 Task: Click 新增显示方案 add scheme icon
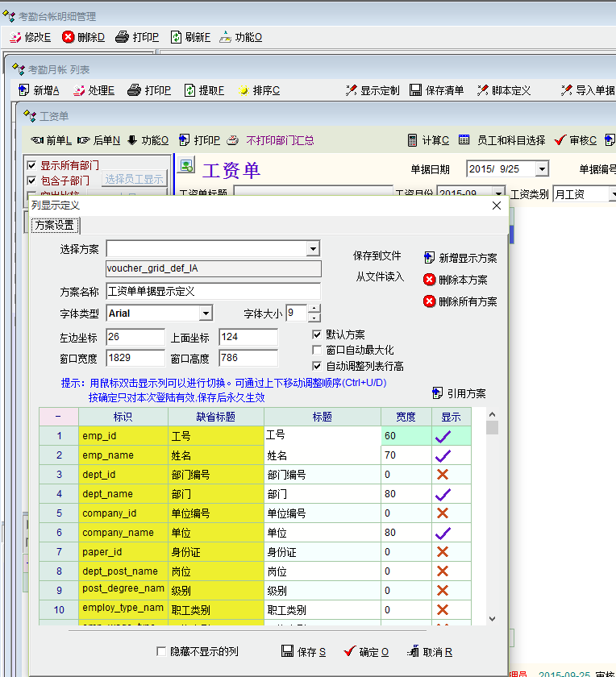coord(430,258)
